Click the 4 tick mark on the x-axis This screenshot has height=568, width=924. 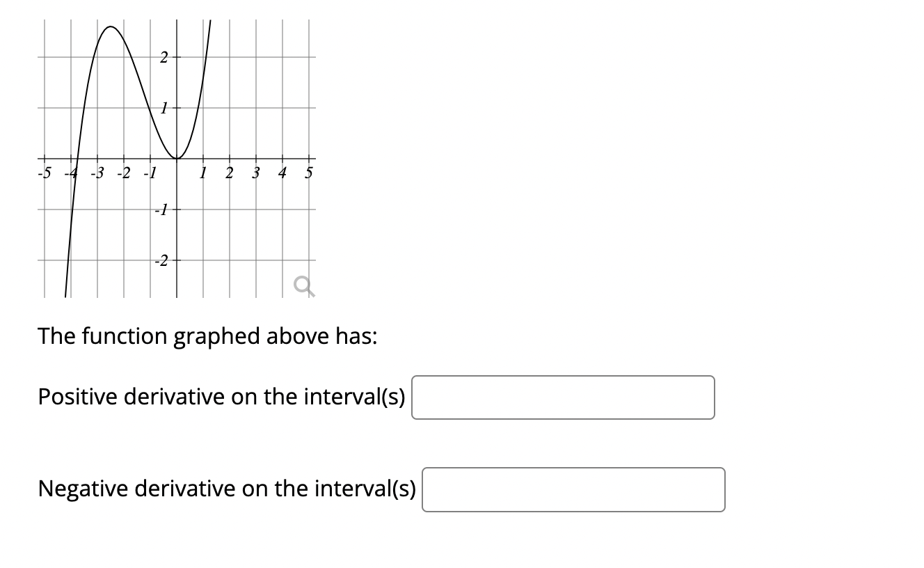282,159
